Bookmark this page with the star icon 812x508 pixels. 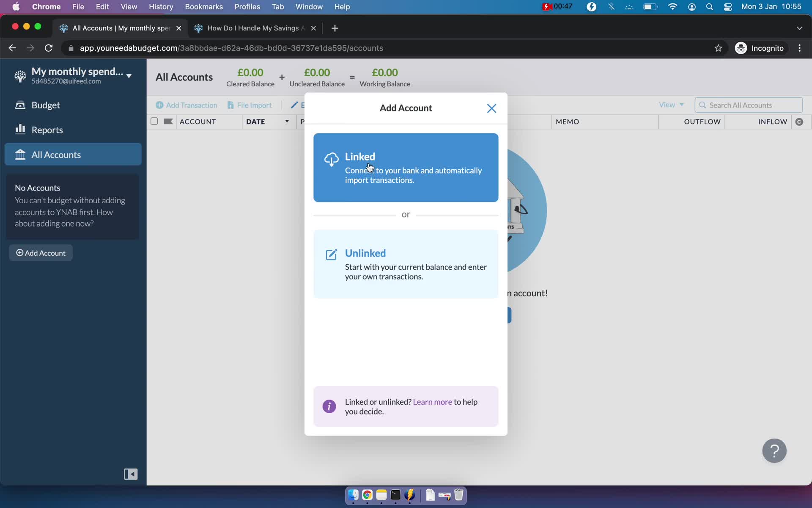pos(718,48)
